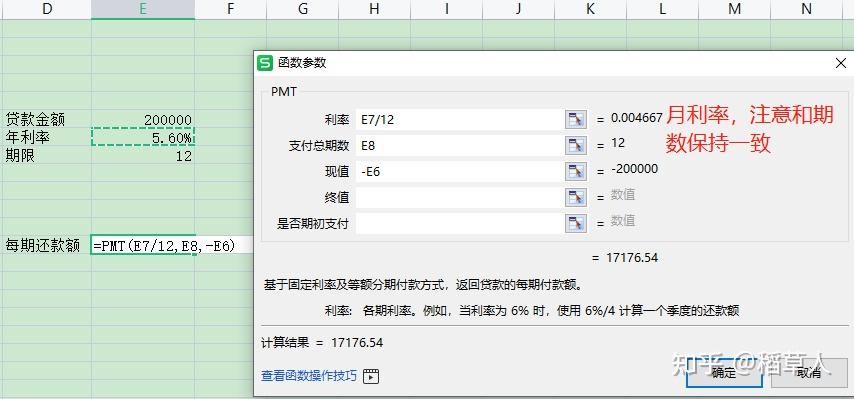Click the 基于固定利率 function description text
This screenshot has height=399, width=854.
click(425, 285)
